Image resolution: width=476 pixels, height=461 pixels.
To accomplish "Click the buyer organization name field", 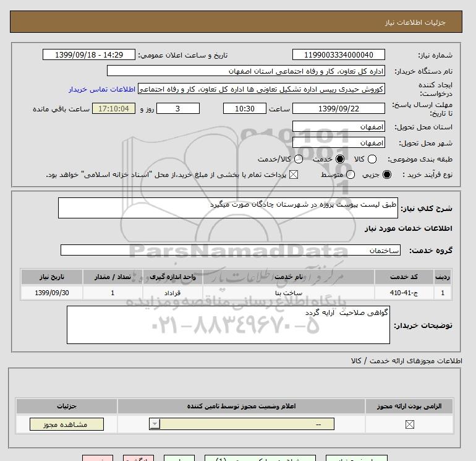I will (x=246, y=71).
